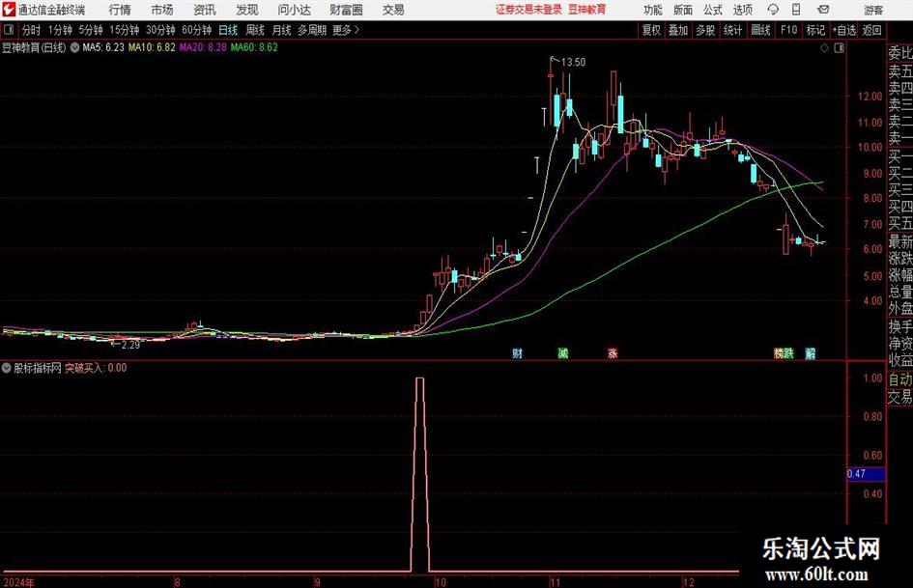Toggle the left panel layout icon
The width and height of the screenshot is (913, 588).
coord(8,30)
